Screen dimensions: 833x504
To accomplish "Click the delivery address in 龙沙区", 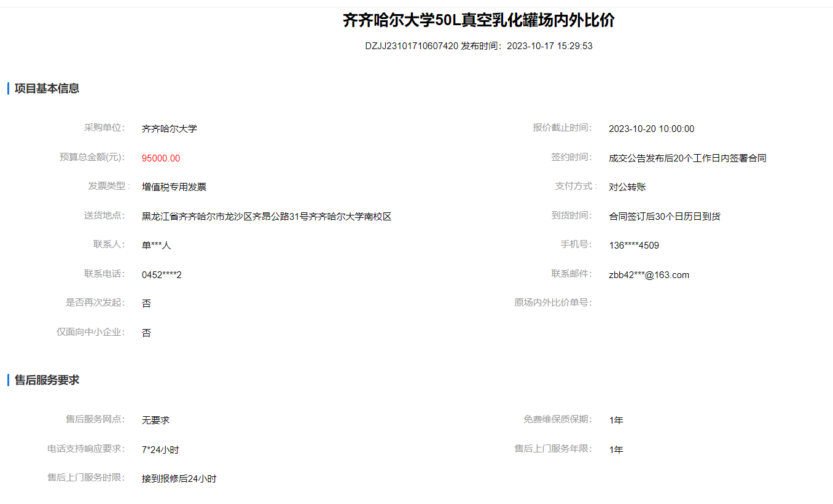I will [x=267, y=217].
